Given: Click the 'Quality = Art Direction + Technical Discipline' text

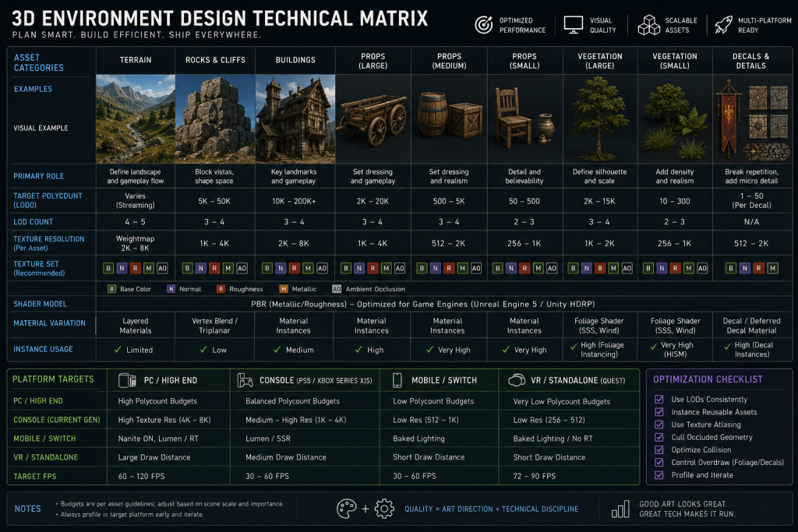Looking at the screenshot, I should pyautogui.click(x=492, y=509).
